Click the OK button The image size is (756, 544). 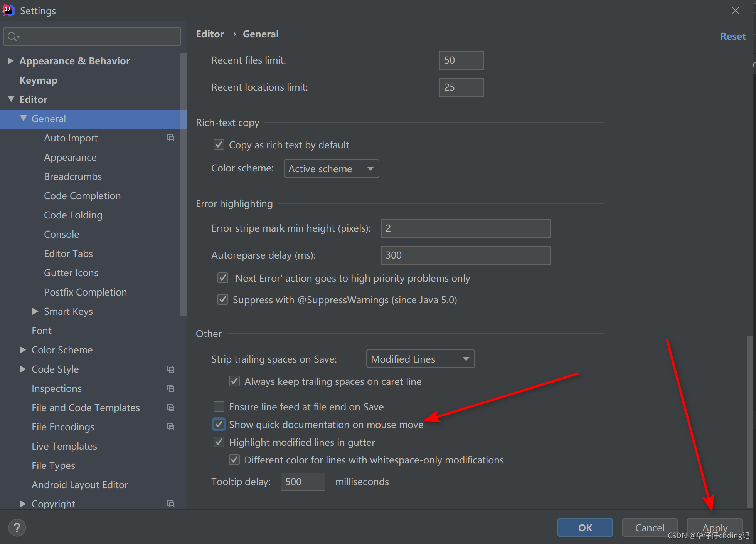point(585,527)
